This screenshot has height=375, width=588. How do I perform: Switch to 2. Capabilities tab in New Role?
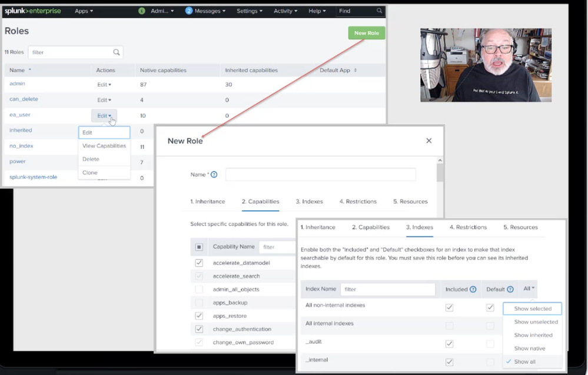261,201
